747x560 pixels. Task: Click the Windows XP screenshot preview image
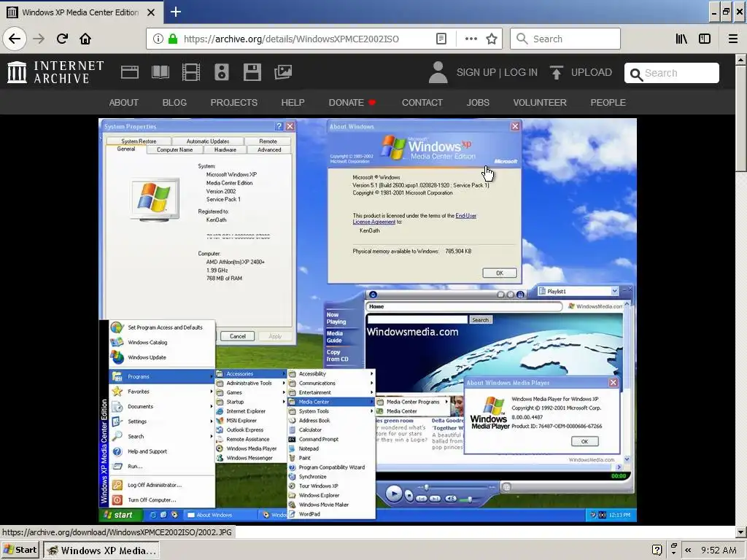(x=368, y=320)
